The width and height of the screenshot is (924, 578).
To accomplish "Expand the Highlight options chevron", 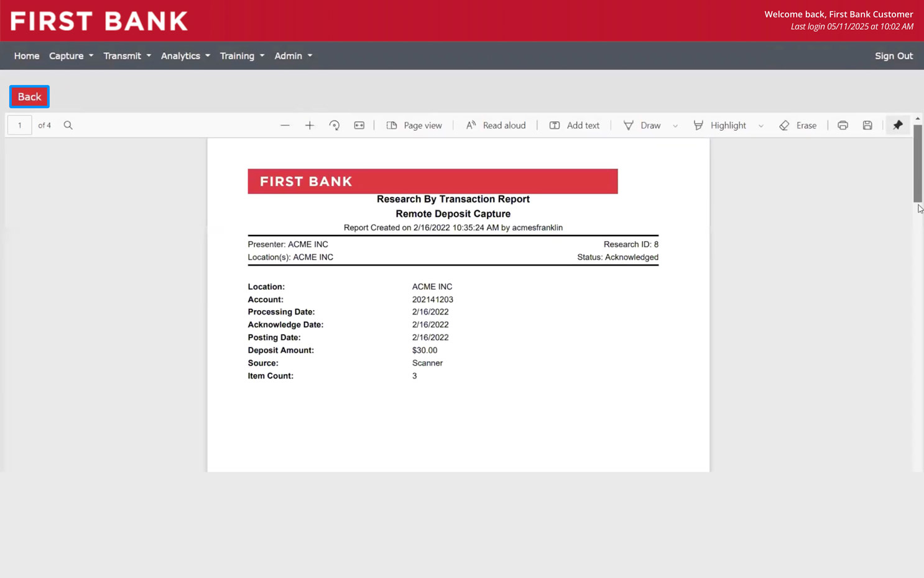I will (x=761, y=126).
